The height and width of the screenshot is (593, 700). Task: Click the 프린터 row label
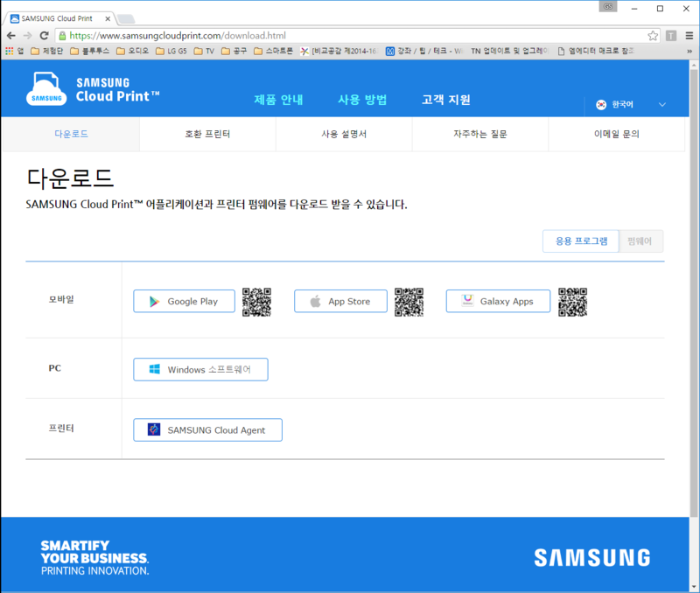coord(61,429)
